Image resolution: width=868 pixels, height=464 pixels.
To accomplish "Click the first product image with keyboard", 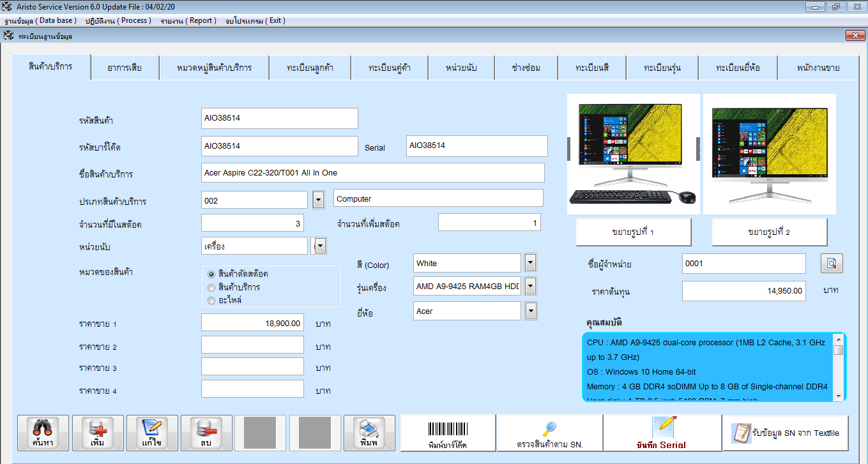I will pos(633,154).
